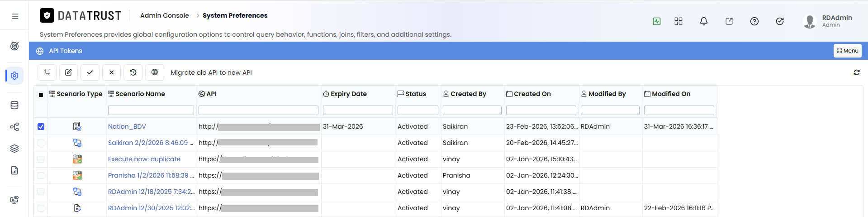Screen dimensions: 868x217
Task: Open the layers stack sidebar icon
Action: [14, 149]
